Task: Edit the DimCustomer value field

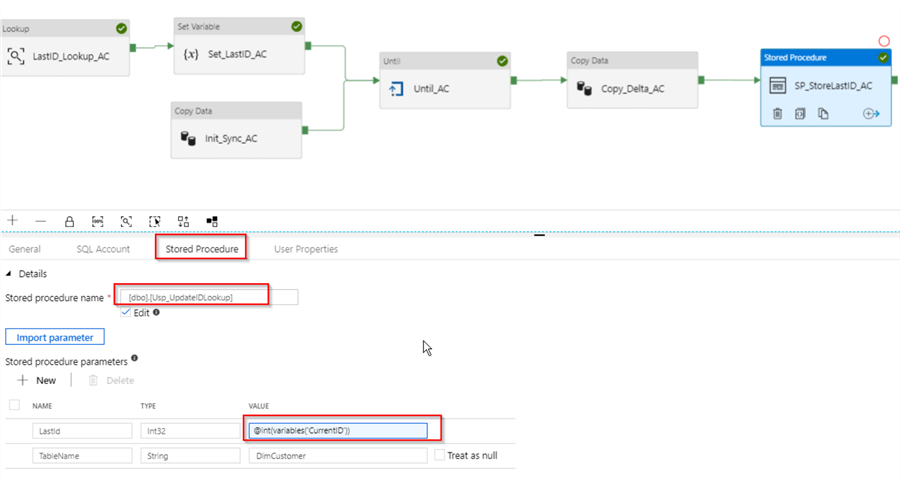Action: 338,455
